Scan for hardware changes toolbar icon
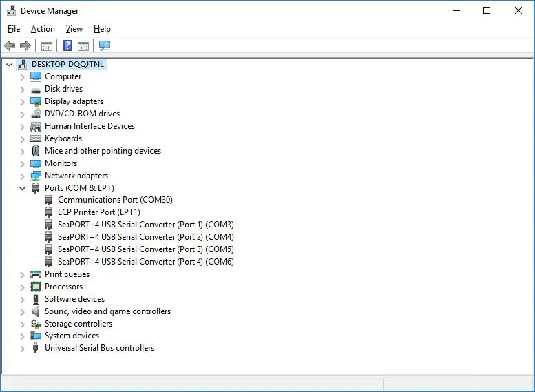 [104, 46]
